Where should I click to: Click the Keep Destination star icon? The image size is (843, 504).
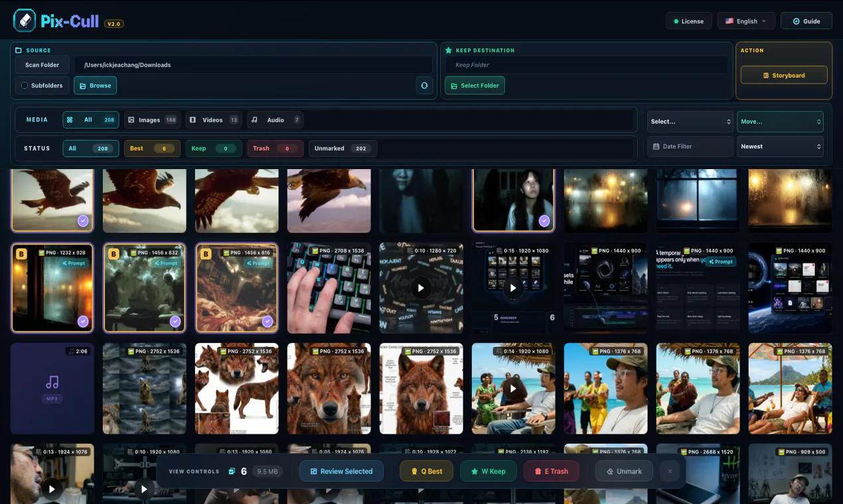click(x=449, y=50)
